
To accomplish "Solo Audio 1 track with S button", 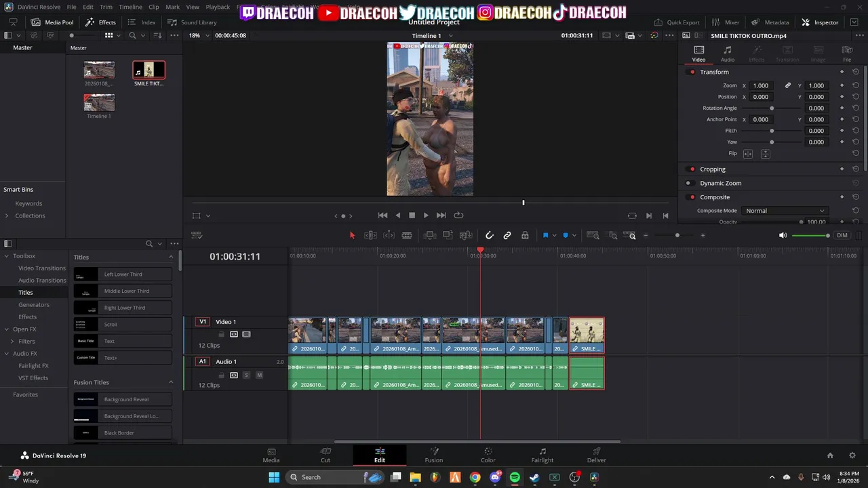I will click(x=246, y=375).
